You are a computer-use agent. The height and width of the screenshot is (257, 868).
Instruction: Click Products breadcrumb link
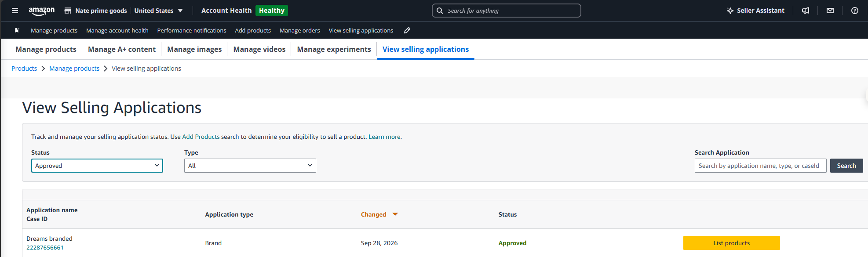pyautogui.click(x=24, y=69)
